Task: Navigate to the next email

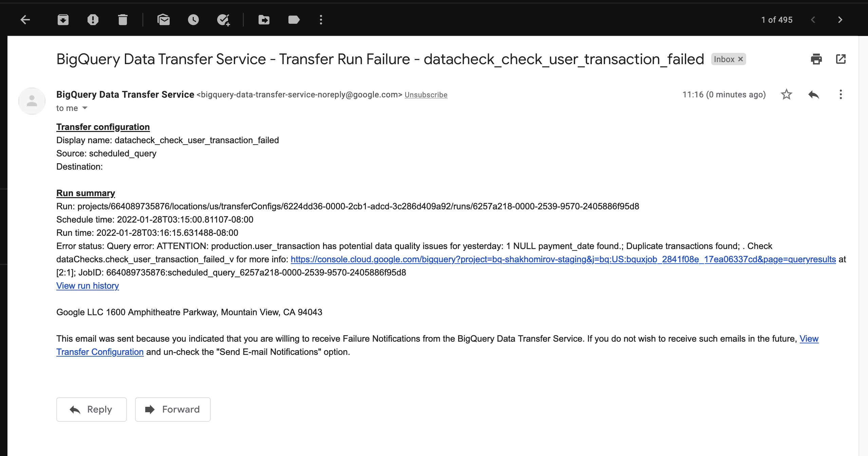Action: (x=841, y=19)
